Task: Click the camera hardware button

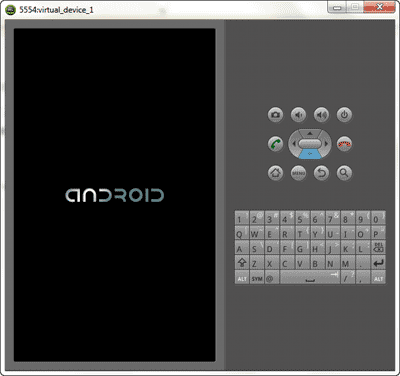Action: (275, 115)
